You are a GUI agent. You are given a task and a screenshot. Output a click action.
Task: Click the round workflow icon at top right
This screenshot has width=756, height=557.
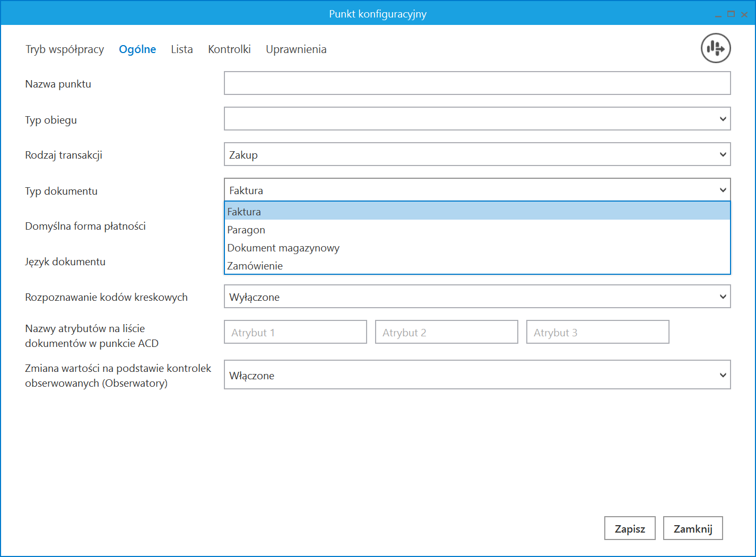[716, 48]
